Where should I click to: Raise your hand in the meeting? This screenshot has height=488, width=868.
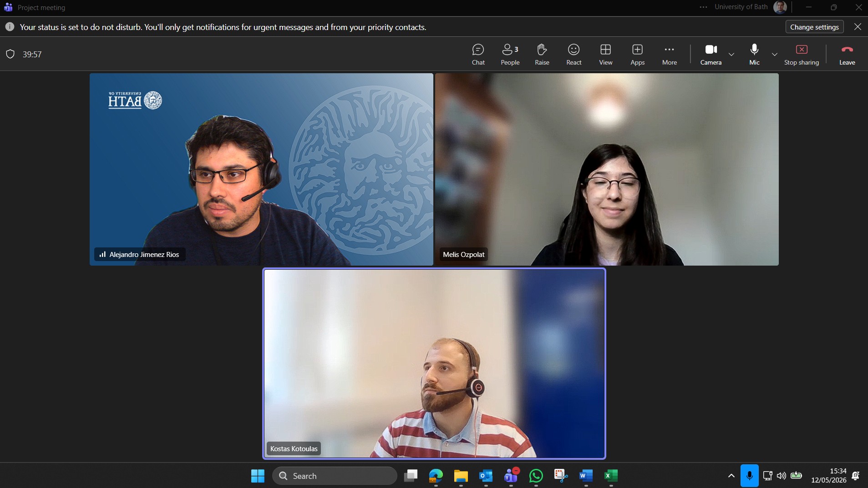pyautogui.click(x=542, y=55)
